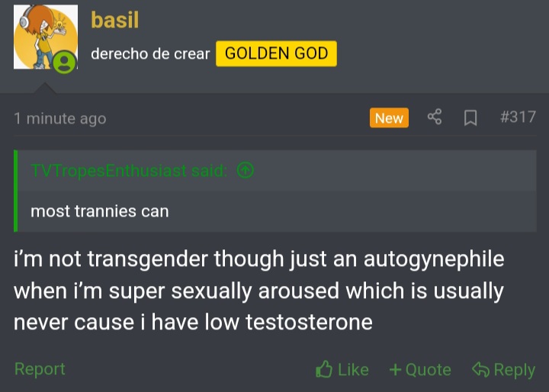Bookmark this post with the bookmark icon
The width and height of the screenshot is (549, 392).
pos(471,118)
